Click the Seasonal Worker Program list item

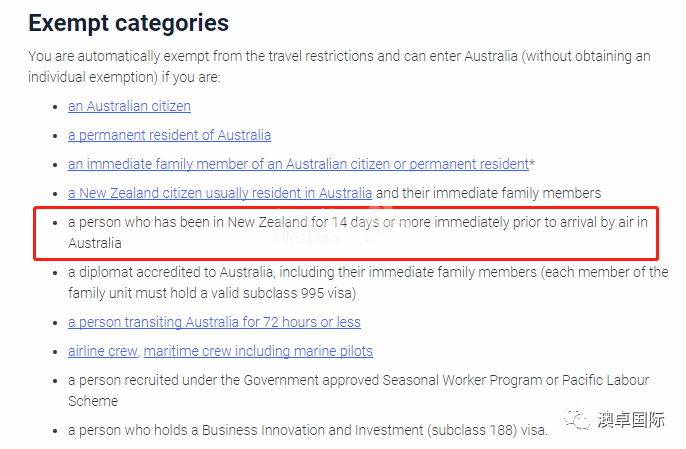pos(358,390)
